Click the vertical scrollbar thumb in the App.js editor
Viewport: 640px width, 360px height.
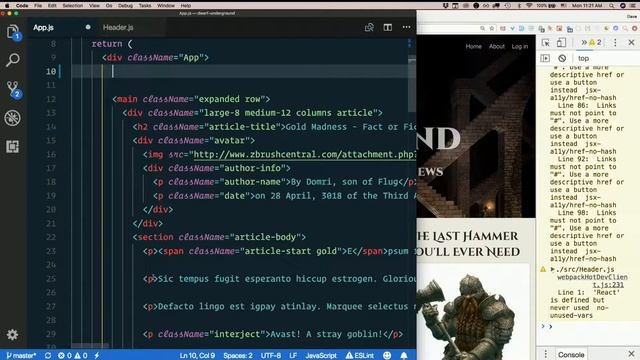pyautogui.click(x=412, y=85)
